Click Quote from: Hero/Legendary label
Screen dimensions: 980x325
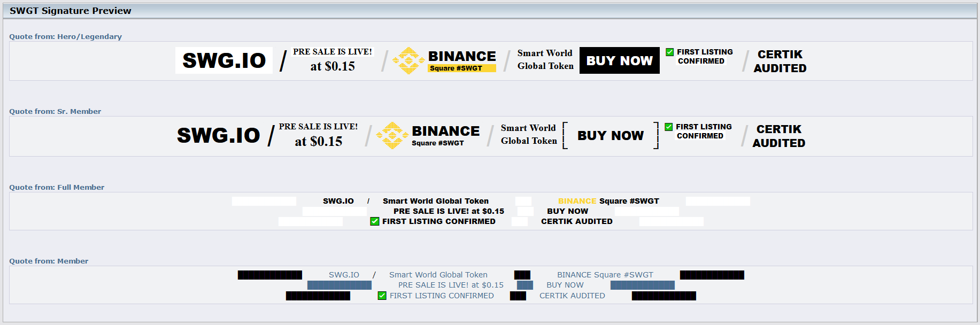tap(65, 36)
